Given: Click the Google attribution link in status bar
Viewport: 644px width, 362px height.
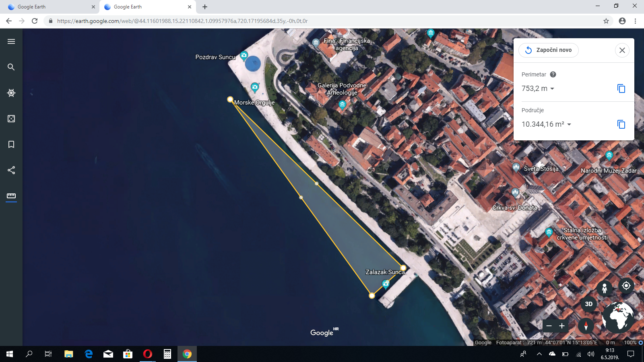Looking at the screenshot, I should [483, 343].
